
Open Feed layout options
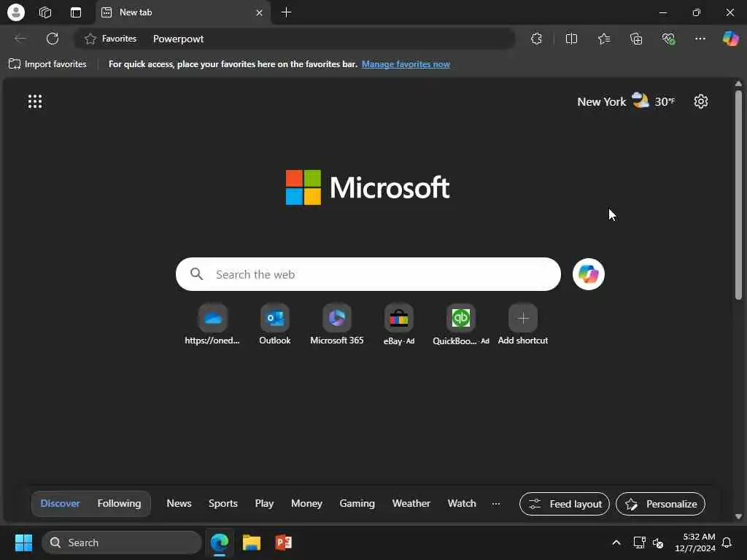[565, 504]
